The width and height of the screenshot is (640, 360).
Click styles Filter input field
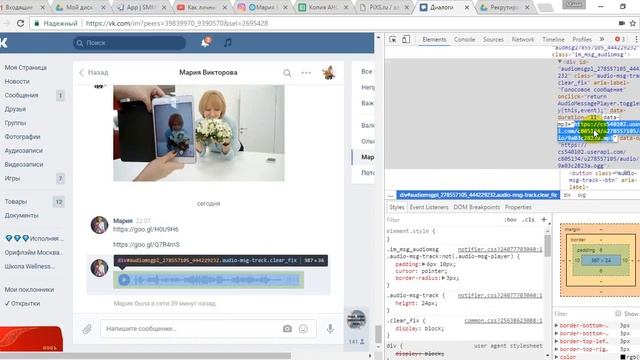443,220
